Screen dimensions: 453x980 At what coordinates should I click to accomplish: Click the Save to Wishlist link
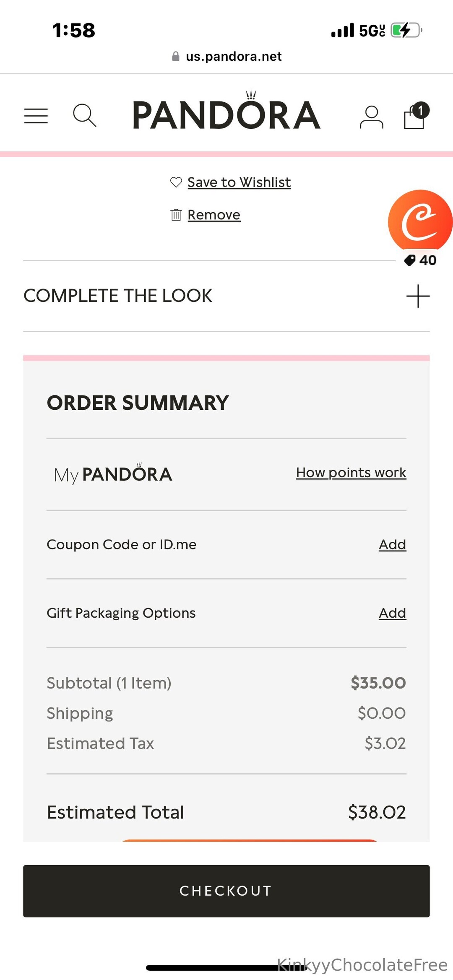239,182
